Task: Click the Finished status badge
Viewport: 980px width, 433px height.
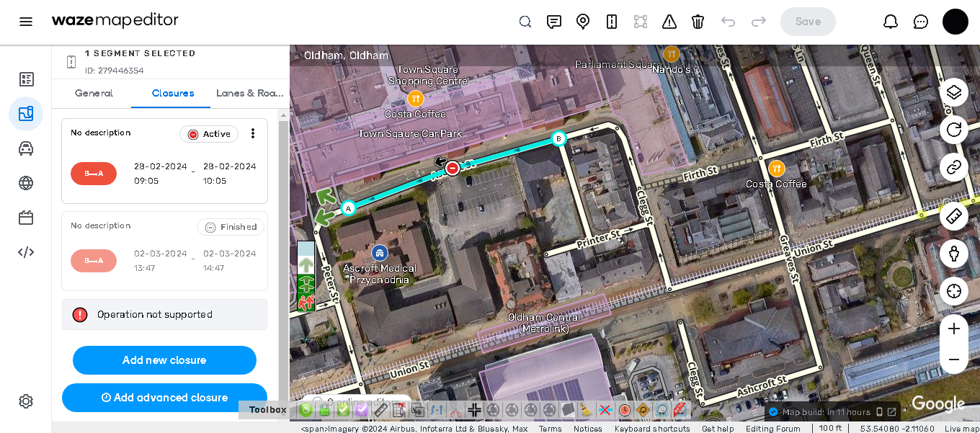Action: pos(231,227)
